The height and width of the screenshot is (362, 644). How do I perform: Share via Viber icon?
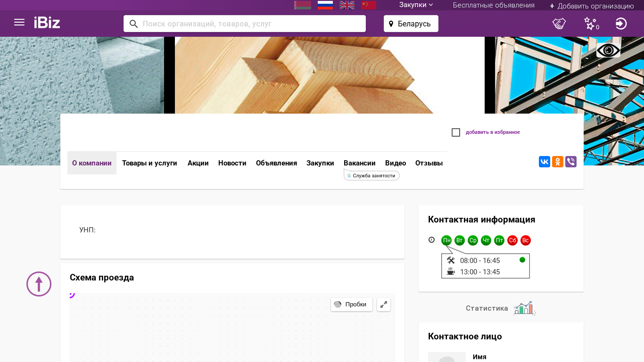(571, 162)
